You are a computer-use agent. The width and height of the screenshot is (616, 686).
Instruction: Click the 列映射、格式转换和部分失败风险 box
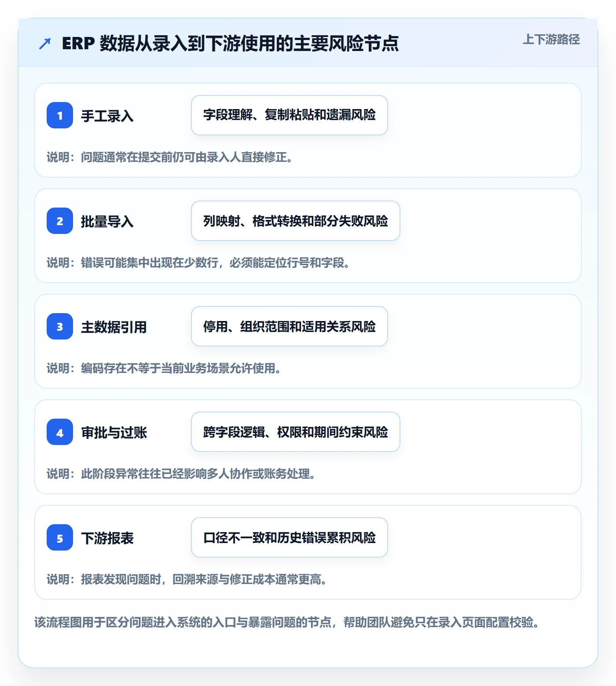click(296, 221)
